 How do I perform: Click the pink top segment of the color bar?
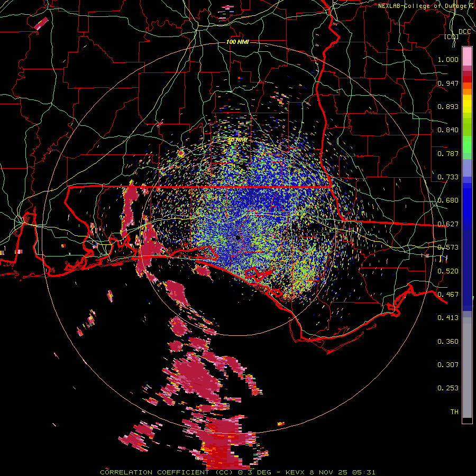click(x=467, y=56)
